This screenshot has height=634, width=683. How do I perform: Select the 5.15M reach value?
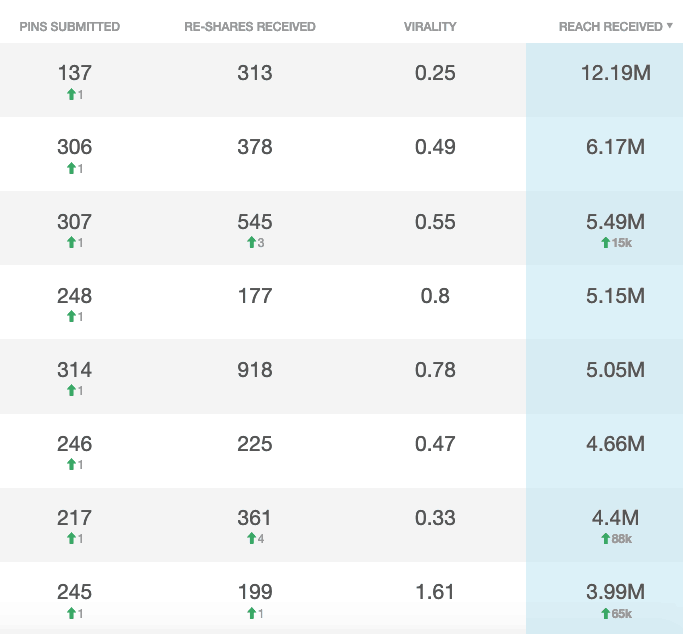pyautogui.click(x=615, y=296)
